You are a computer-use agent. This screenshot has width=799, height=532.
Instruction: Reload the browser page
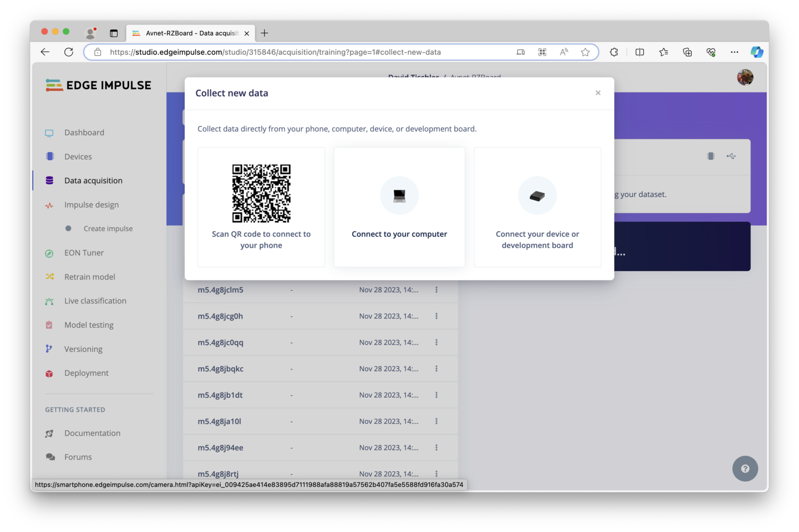pos(69,52)
